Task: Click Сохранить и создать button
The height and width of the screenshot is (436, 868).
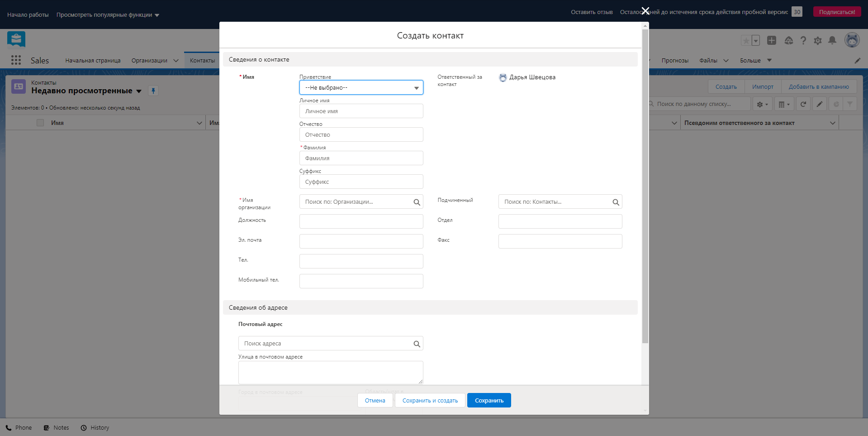Action: tap(430, 400)
